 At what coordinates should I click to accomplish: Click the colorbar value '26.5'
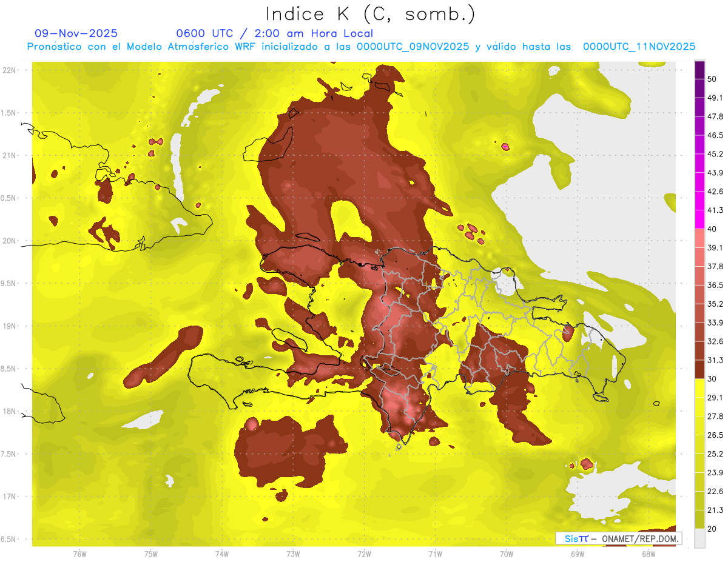coord(715,435)
